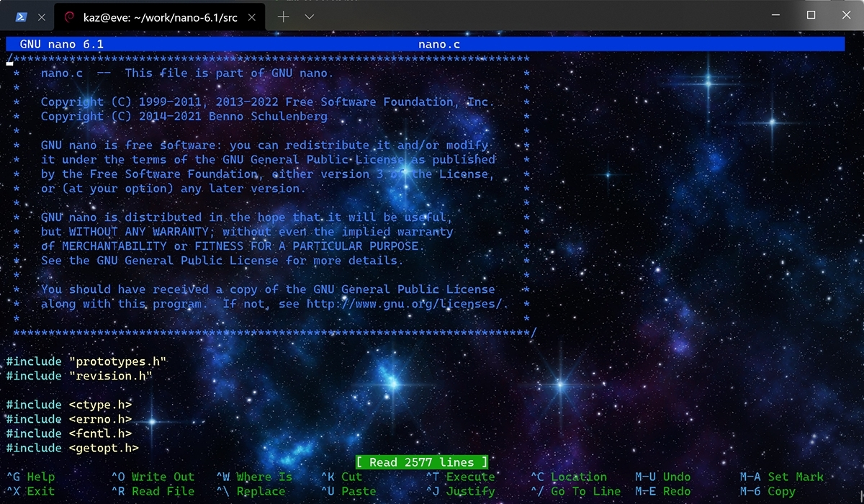Click the 'See the GNU General Public License' line

(x=222, y=261)
